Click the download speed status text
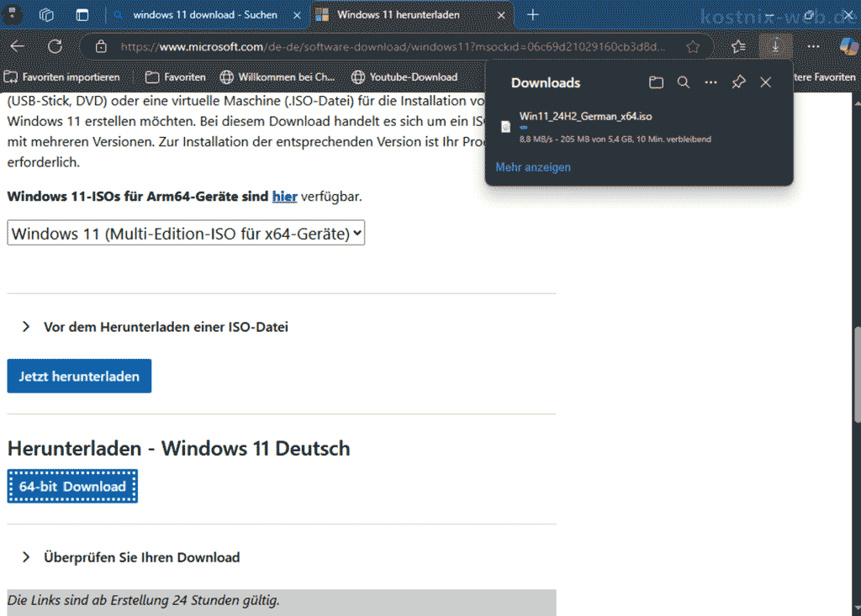 pyautogui.click(x=615, y=140)
